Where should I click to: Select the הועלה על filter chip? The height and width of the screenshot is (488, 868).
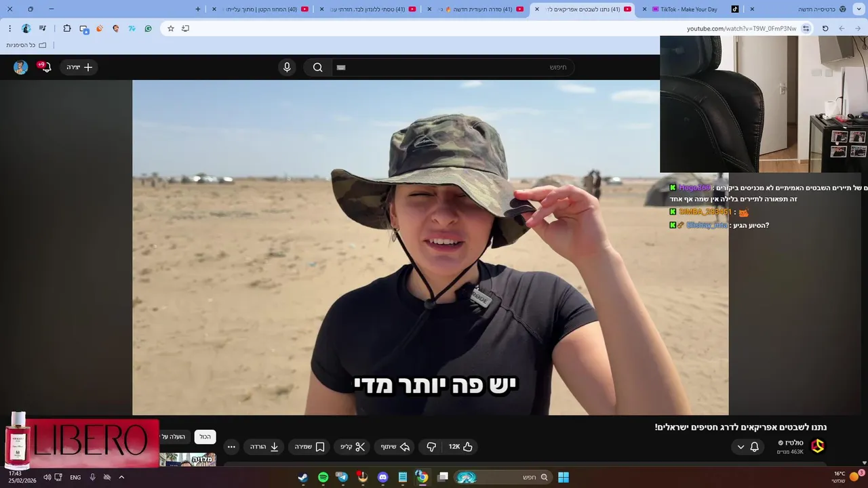[x=174, y=436]
